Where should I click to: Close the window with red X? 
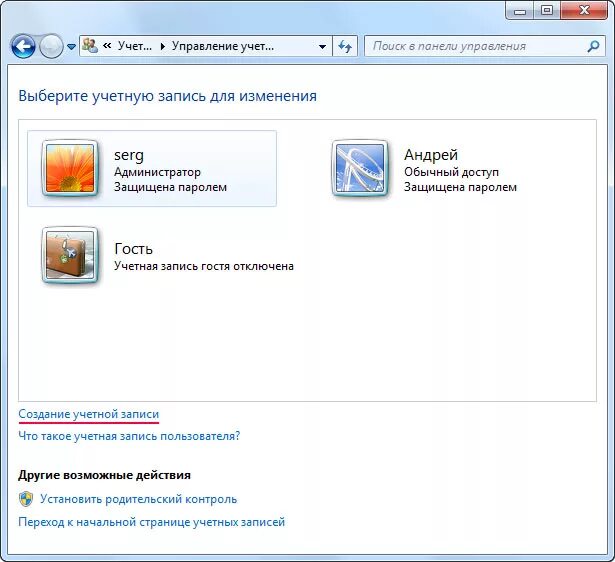tap(584, 11)
